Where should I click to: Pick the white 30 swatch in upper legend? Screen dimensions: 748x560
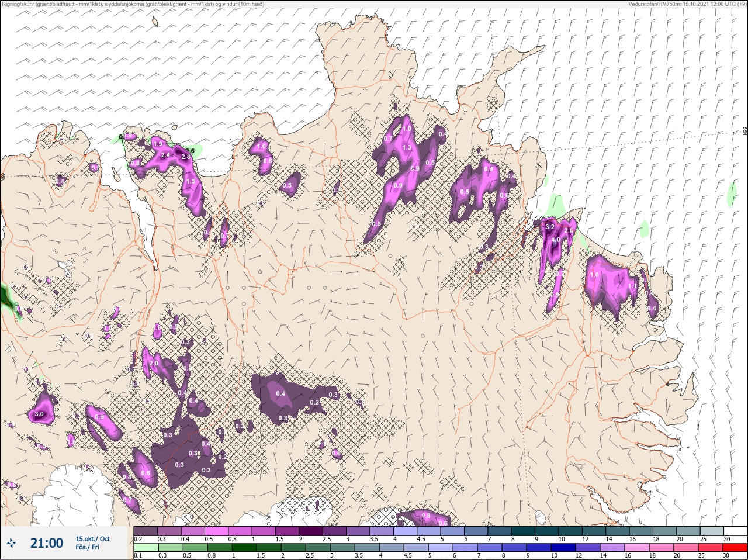click(735, 531)
